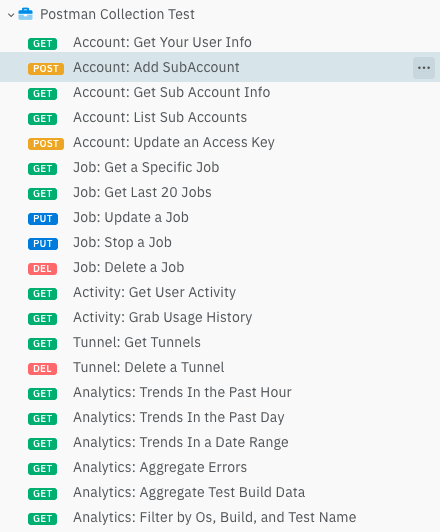The image size is (440, 532).
Task: Click the POST badge beside Update an Access Key
Action: [x=46, y=144]
